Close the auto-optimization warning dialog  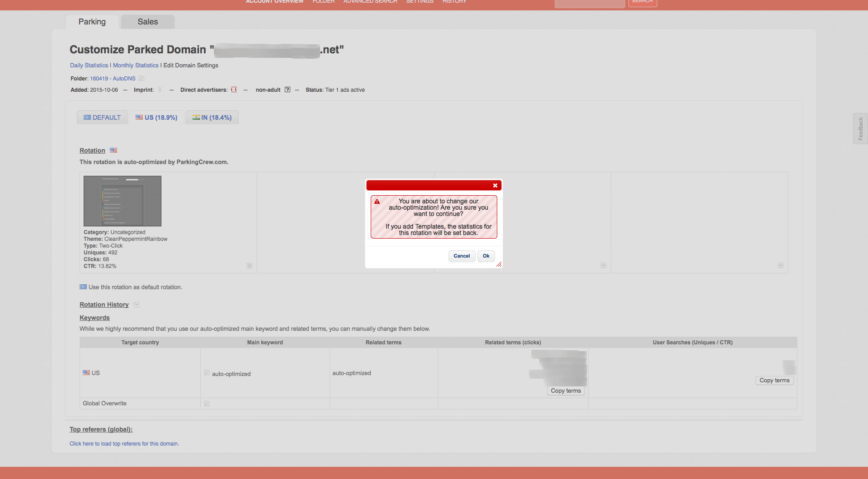coord(495,185)
